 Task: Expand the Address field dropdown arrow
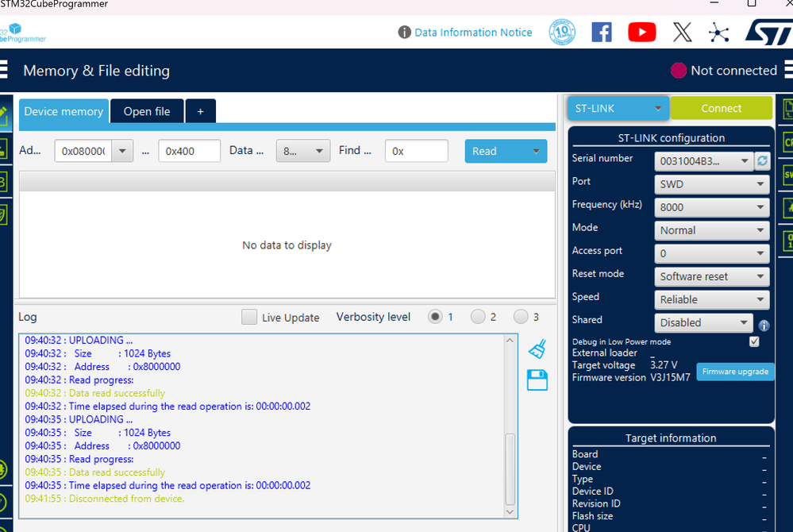click(122, 151)
